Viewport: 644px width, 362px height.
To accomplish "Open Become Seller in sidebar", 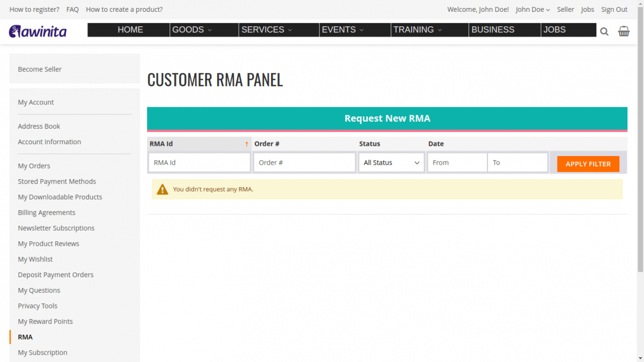I will point(40,69).
